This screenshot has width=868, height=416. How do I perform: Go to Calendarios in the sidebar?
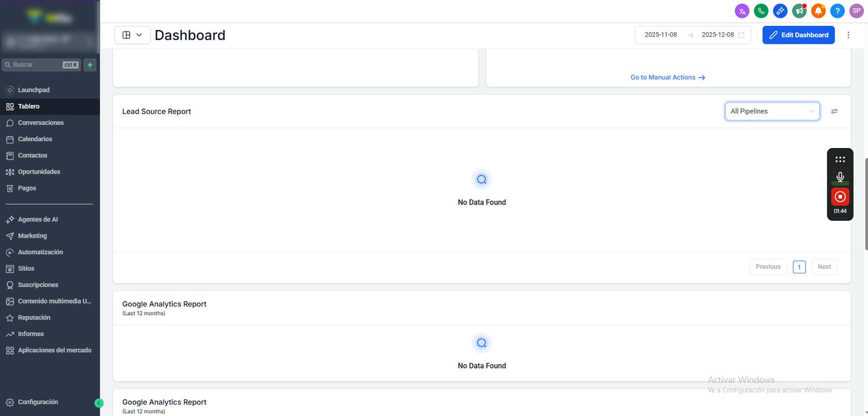click(50, 139)
